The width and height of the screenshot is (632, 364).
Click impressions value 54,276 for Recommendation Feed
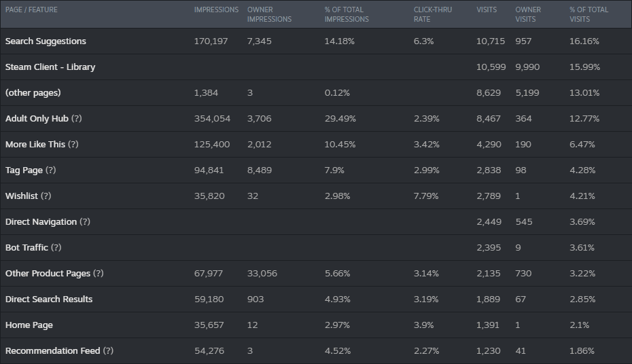pyautogui.click(x=209, y=350)
